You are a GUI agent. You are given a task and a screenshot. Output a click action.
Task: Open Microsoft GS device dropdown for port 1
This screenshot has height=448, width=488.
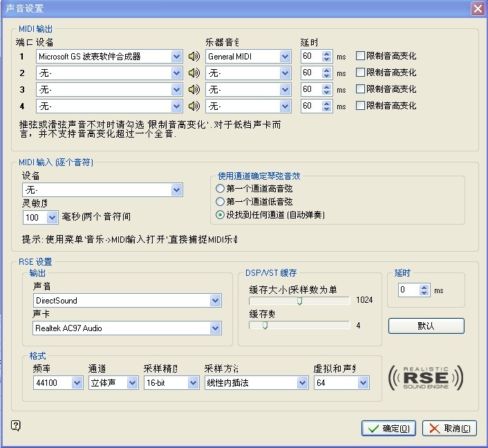pos(176,57)
